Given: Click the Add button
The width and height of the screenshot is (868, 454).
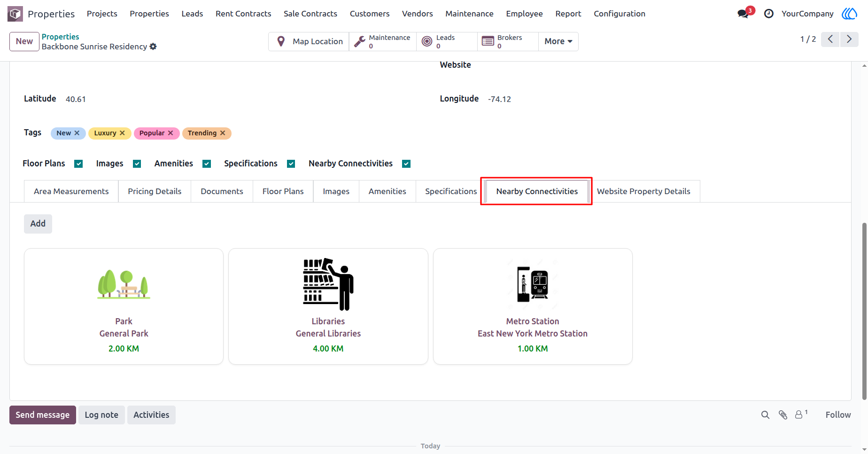Looking at the screenshot, I should point(38,224).
